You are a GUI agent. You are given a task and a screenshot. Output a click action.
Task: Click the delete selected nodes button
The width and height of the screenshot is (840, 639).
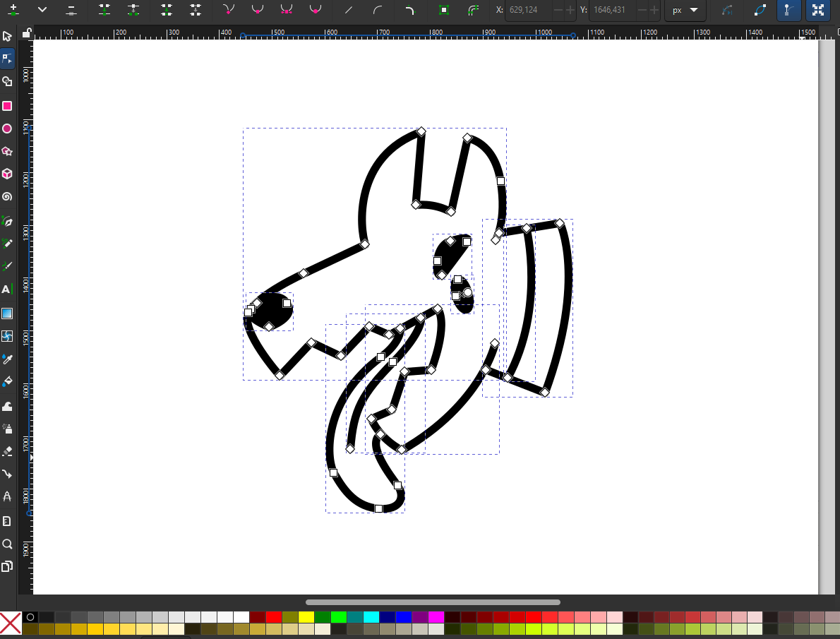click(71, 11)
